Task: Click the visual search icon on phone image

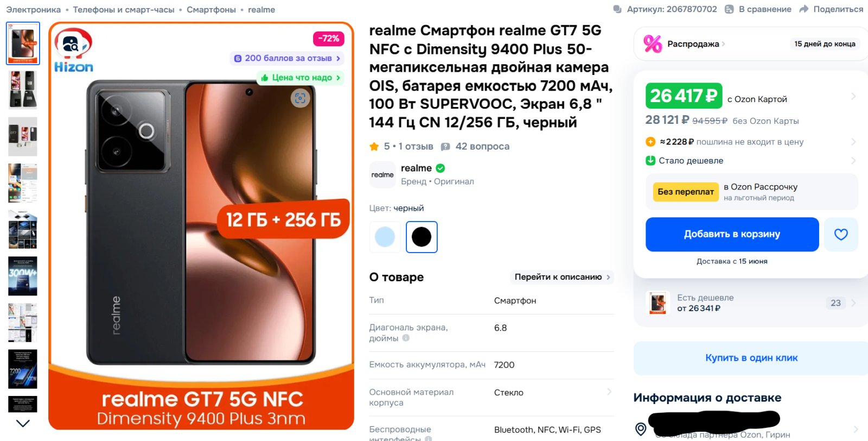Action: 300,98
